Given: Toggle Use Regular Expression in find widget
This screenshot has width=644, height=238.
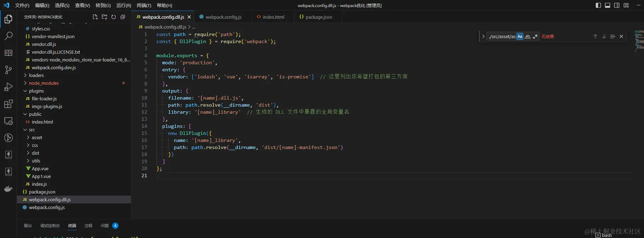Looking at the screenshot, I should pyautogui.click(x=535, y=36).
